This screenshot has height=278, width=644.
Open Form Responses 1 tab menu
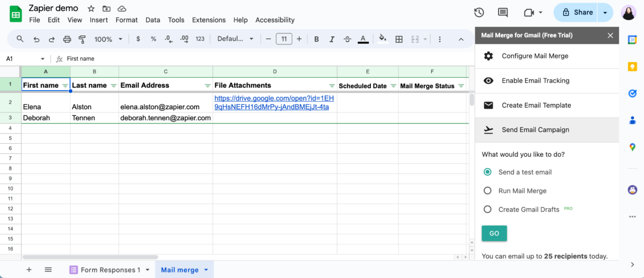[x=148, y=270]
